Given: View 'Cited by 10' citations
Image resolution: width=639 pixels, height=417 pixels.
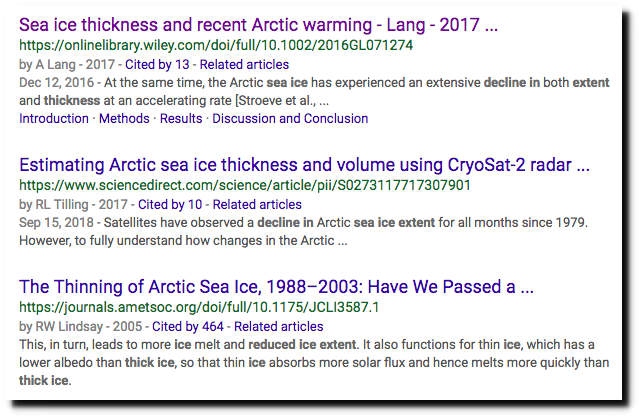Looking at the screenshot, I should click(170, 205).
